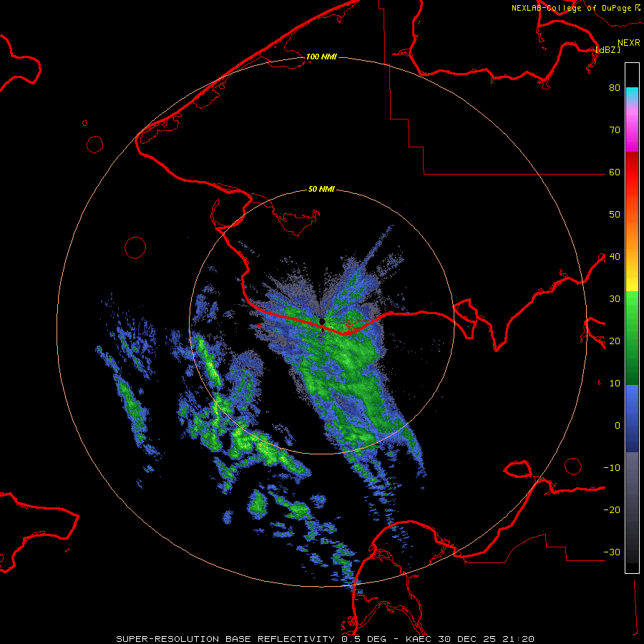Click the 50 value on the dBZ scale
644x644 pixels.
coord(615,215)
